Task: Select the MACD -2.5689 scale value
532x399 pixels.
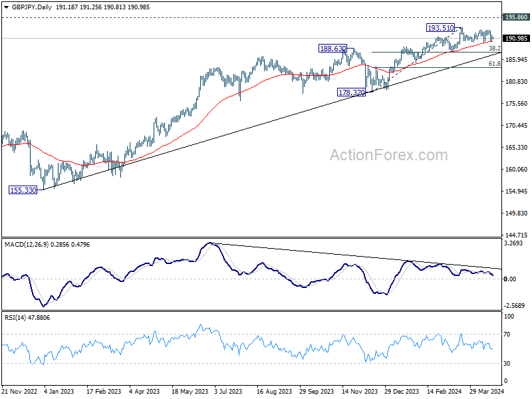Action: click(x=514, y=306)
